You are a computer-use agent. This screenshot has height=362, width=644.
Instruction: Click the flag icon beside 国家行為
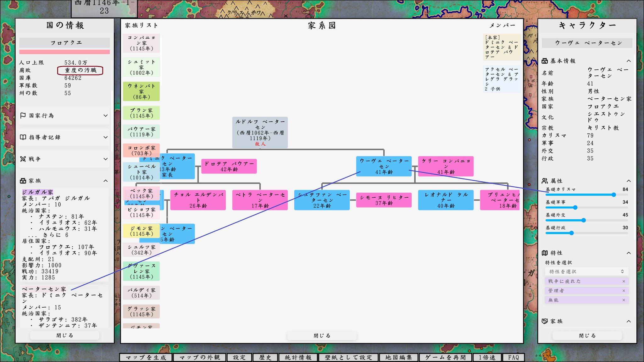23,116
